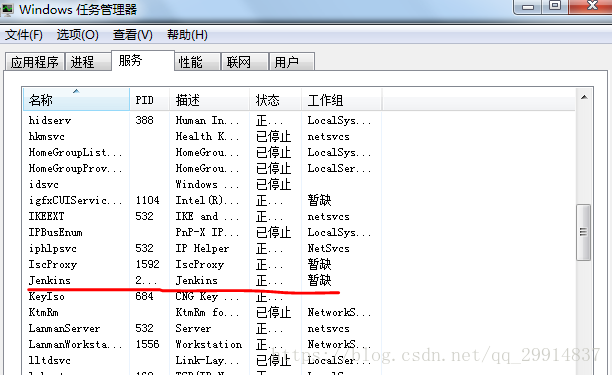Screen dimensions: 612x375
Task: Sort by the 状态 column header
Action: click(276, 100)
